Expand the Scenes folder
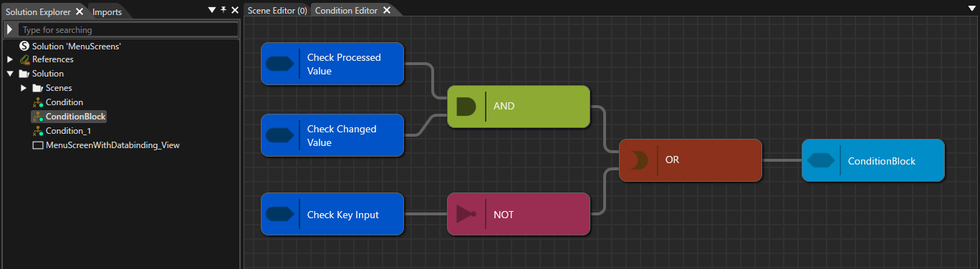This screenshot has height=269, width=980. point(24,88)
